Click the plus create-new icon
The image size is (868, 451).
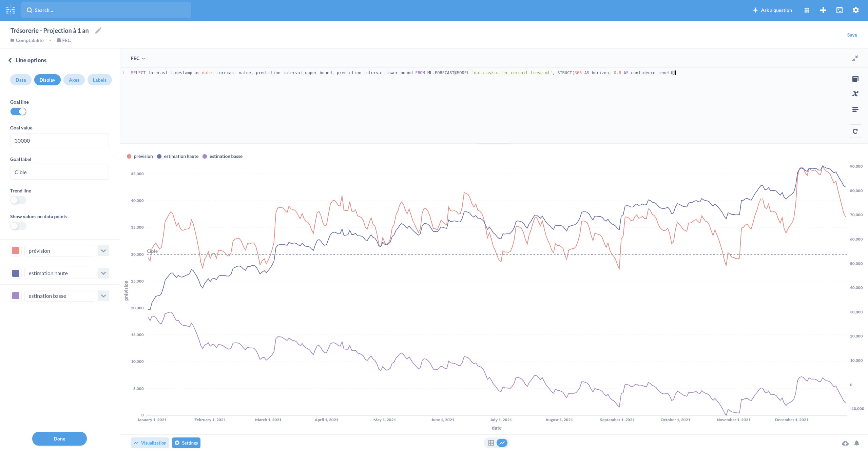point(823,10)
